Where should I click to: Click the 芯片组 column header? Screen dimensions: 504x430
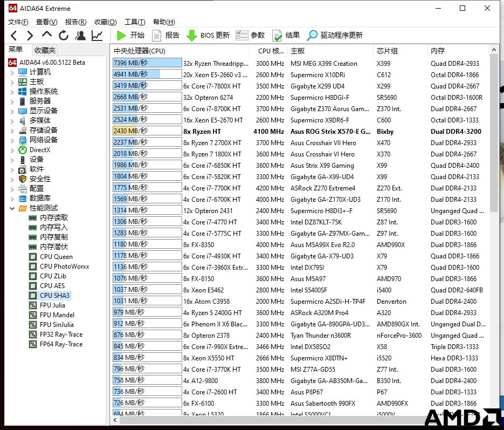click(x=400, y=51)
